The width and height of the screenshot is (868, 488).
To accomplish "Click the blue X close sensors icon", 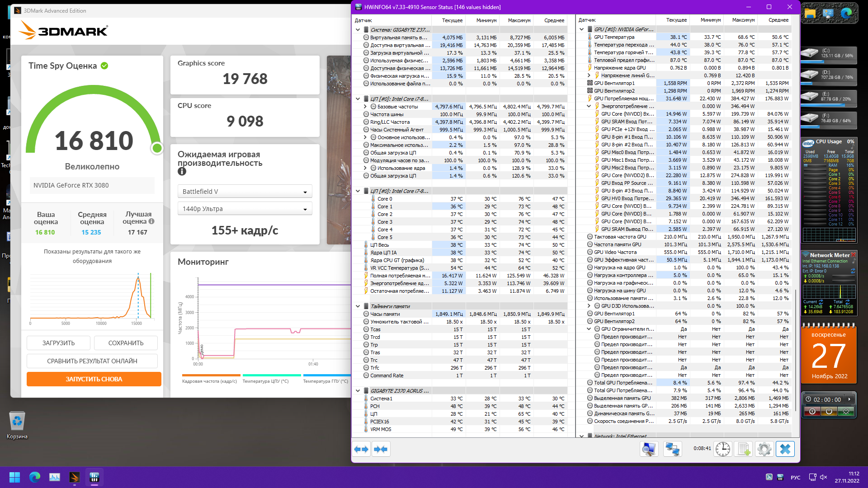I will coord(785,449).
